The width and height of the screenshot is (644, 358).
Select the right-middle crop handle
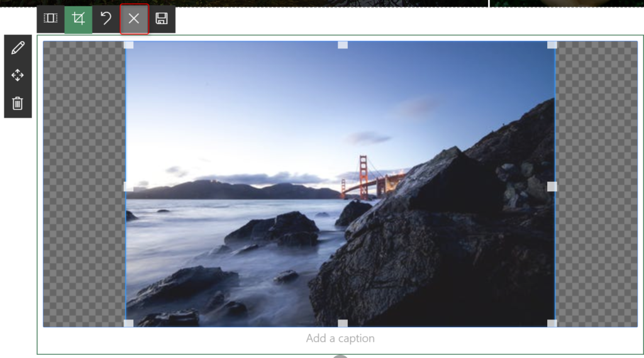coord(552,187)
